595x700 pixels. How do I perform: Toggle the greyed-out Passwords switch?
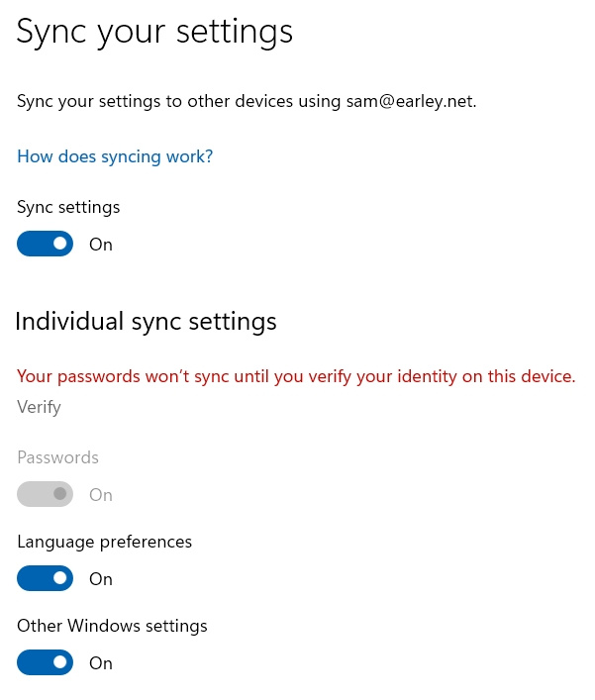pos(46,494)
